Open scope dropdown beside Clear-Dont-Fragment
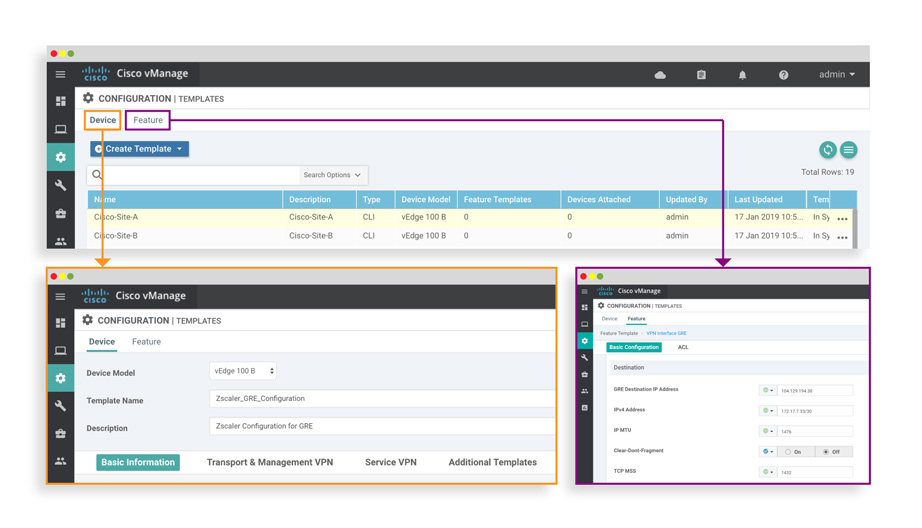Image resolution: width=922 pixels, height=528 pixels. pos(767,451)
